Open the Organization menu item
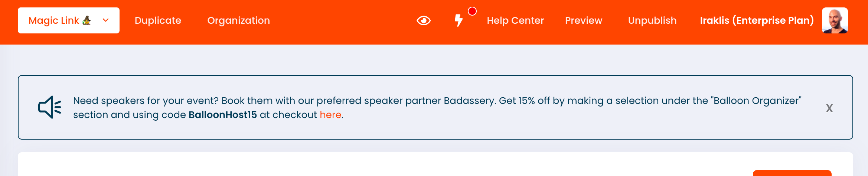Image resolution: width=868 pixels, height=176 pixels. coord(238,20)
